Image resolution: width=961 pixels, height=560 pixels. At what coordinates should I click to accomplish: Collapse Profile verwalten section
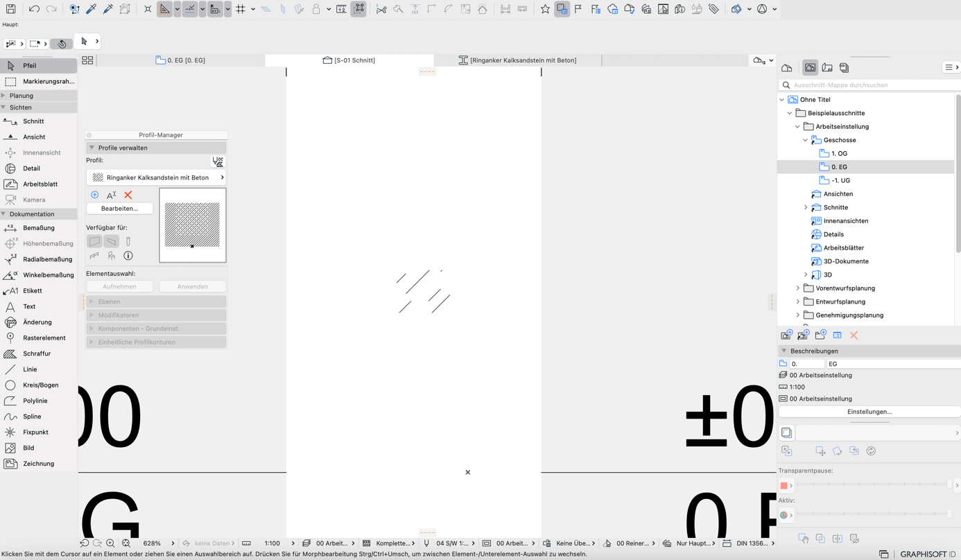(92, 148)
